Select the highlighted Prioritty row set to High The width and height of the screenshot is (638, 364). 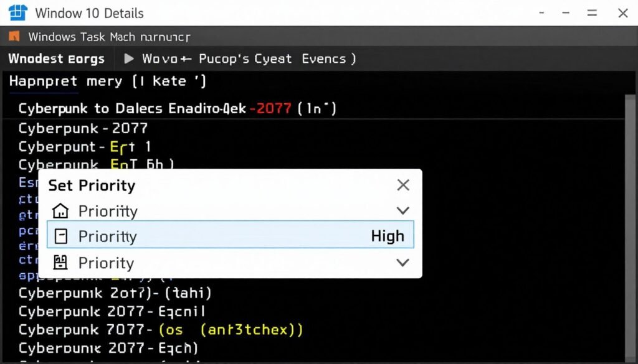click(x=231, y=236)
